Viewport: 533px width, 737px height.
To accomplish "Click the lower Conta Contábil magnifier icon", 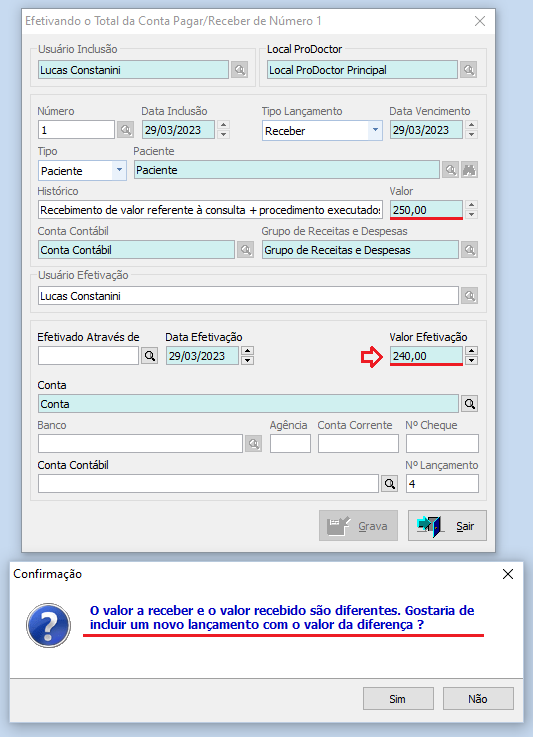I will [389, 484].
